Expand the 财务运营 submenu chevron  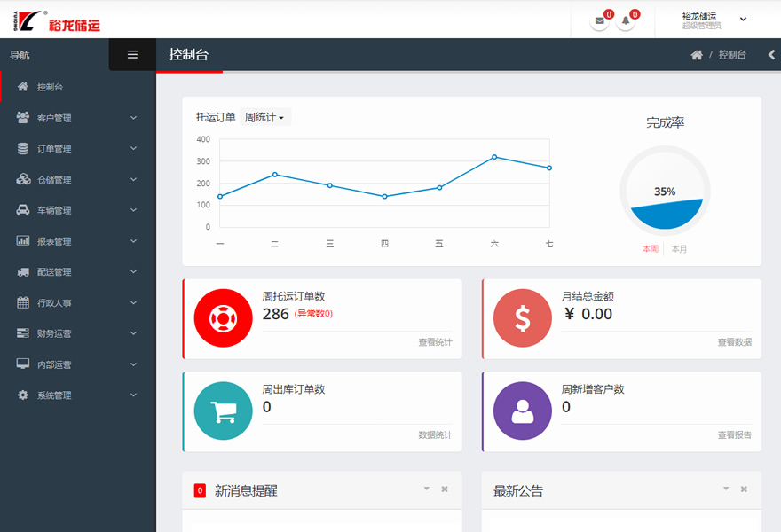click(133, 333)
